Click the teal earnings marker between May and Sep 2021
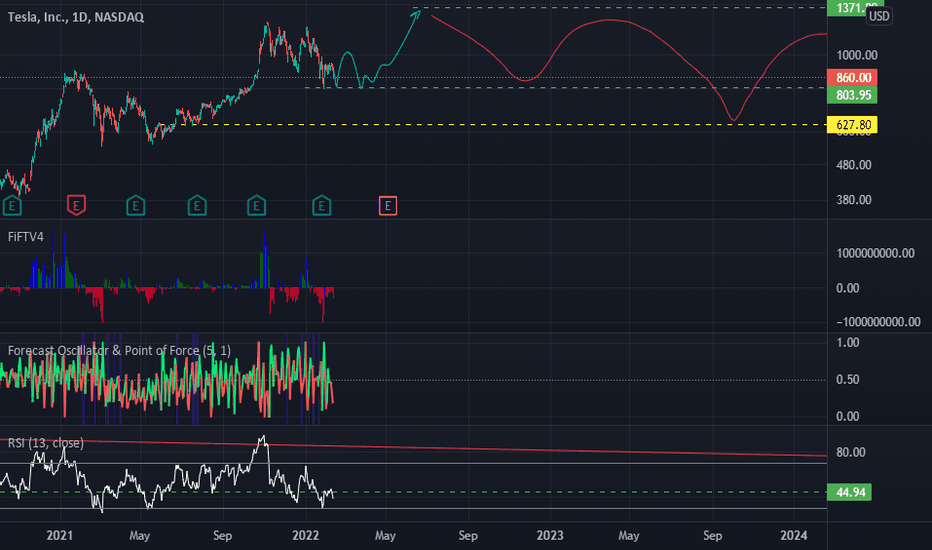 tap(197, 205)
